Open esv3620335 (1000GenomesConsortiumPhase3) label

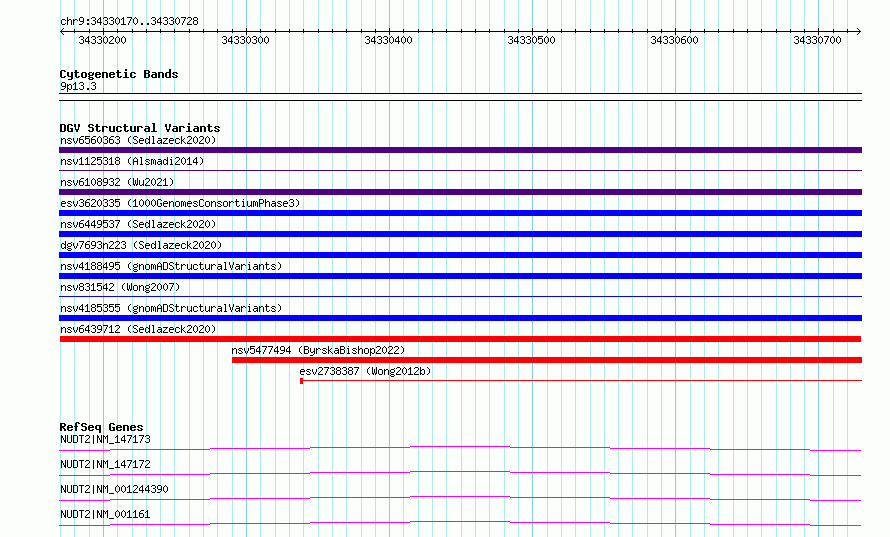[180, 203]
